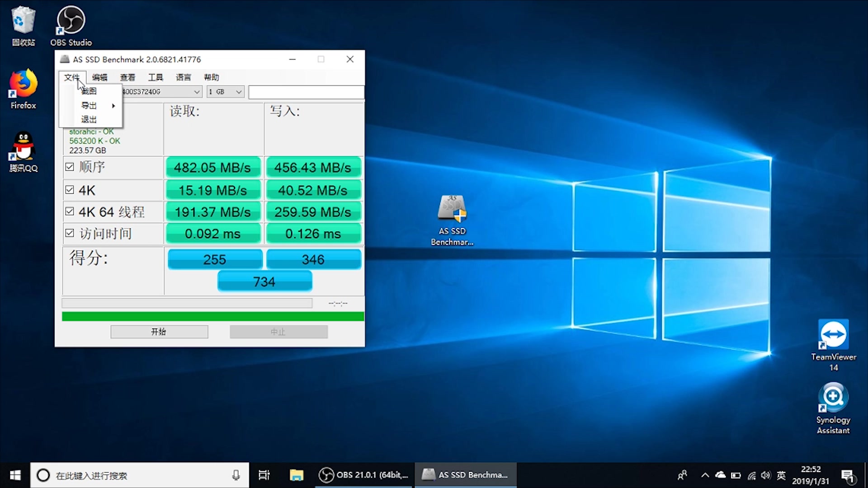This screenshot has width=868, height=488.
Task: Open the Action Center notification icon
Action: [849, 476]
